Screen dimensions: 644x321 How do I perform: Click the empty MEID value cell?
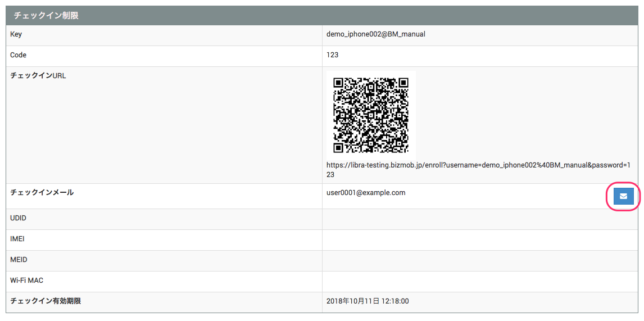click(x=479, y=260)
